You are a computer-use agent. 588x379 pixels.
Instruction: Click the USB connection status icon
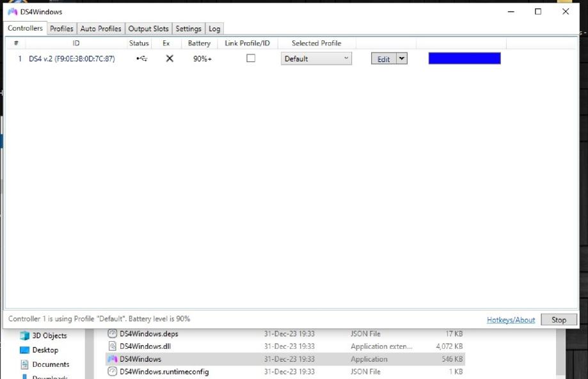(x=142, y=58)
